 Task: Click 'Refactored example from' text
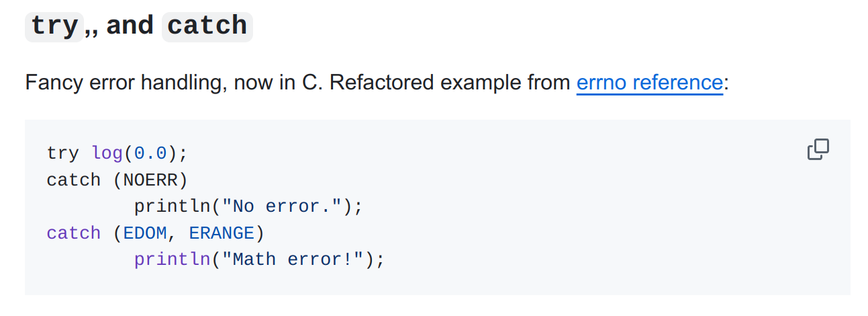point(450,83)
